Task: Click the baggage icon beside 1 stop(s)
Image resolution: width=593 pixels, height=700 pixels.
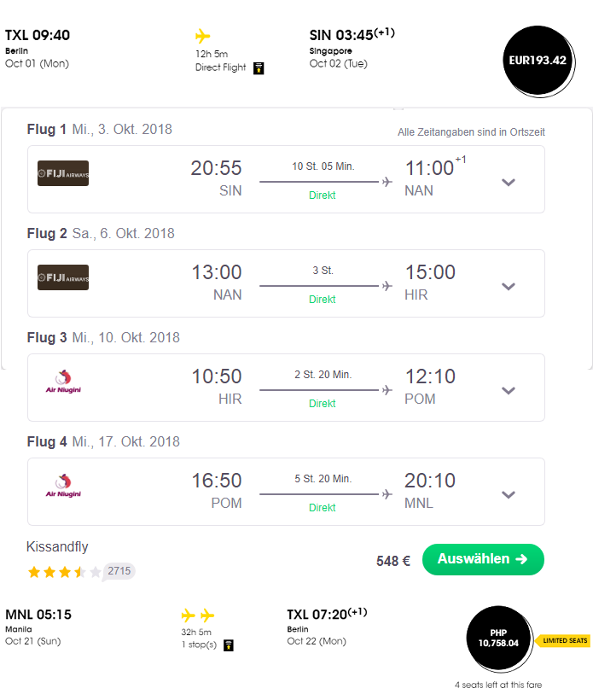Action: point(229,645)
